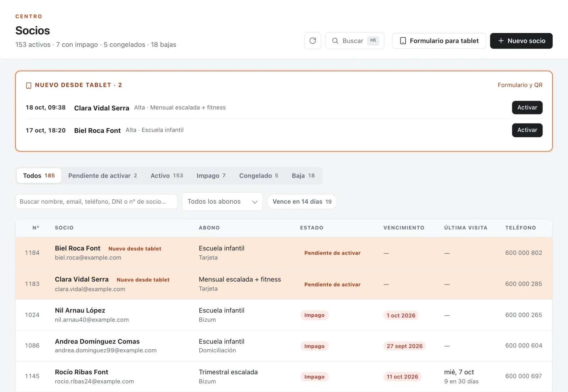
Task: Open the Buscar ⌘K search box
Action: pos(355,41)
